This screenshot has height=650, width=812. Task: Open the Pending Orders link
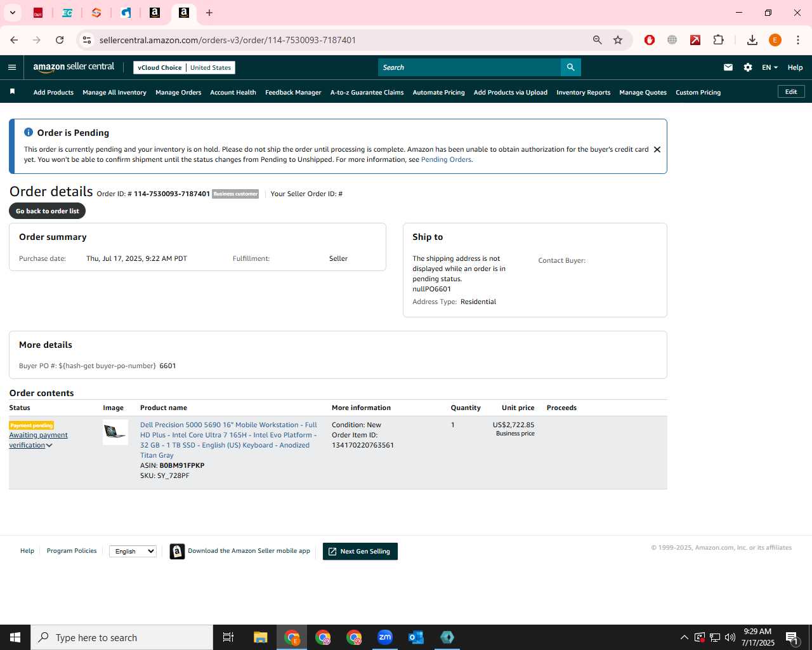(446, 160)
